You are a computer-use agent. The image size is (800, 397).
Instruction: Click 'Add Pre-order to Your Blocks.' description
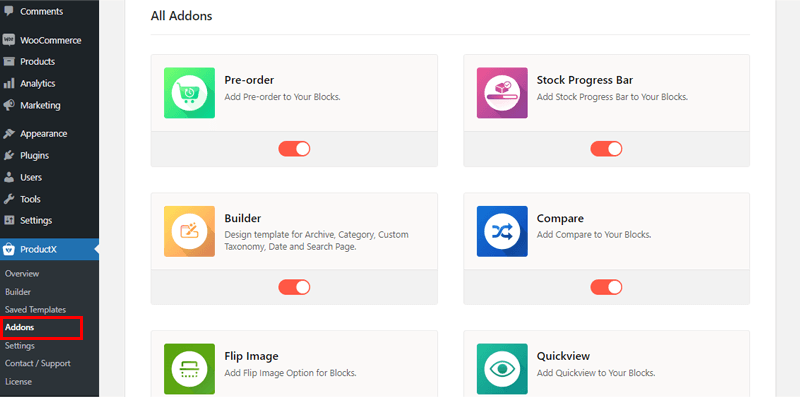point(282,96)
